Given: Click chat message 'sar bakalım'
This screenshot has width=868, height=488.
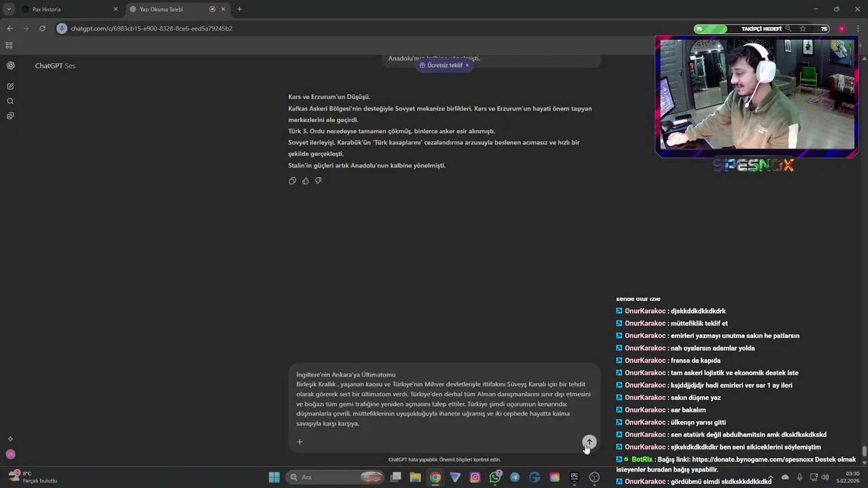Looking at the screenshot, I should 688,410.
